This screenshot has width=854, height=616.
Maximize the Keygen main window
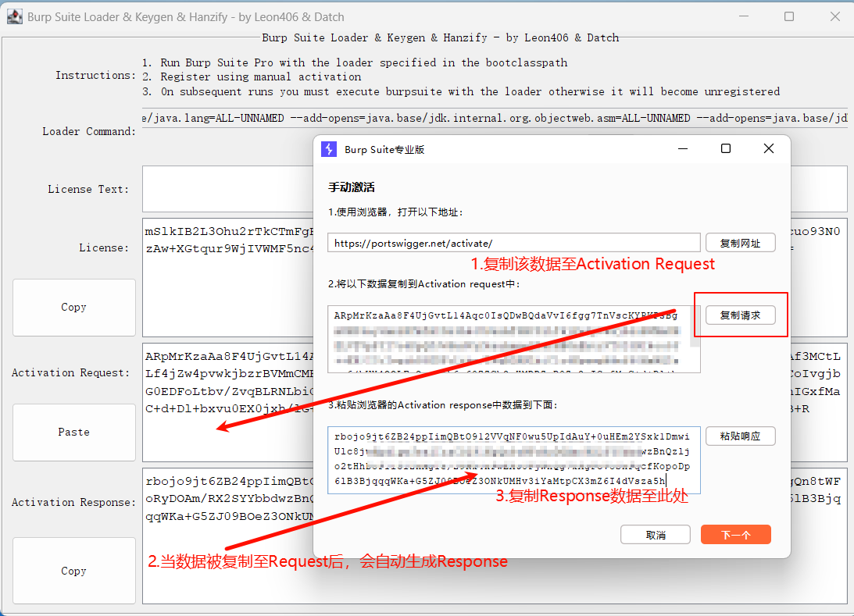click(788, 16)
